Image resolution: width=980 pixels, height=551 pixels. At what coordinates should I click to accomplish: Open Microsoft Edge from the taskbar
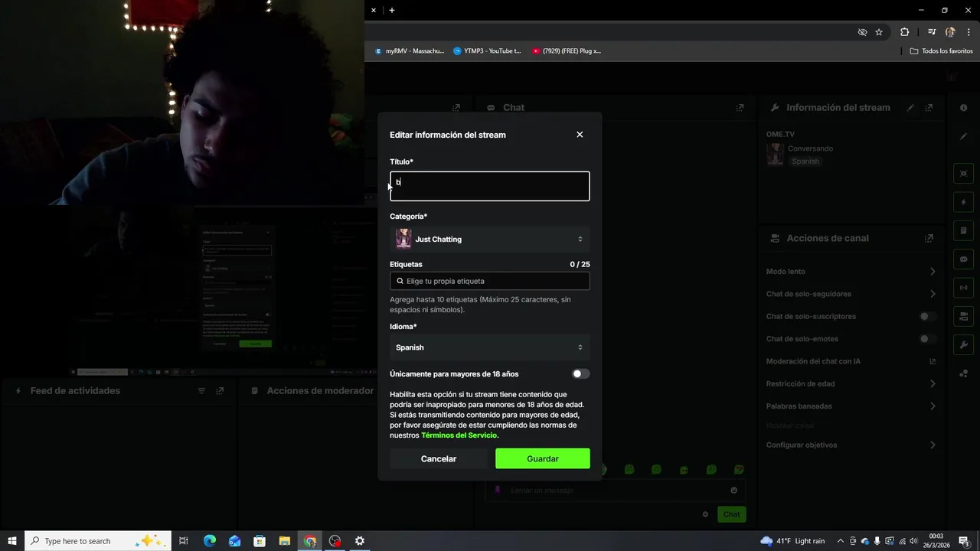coord(209,541)
